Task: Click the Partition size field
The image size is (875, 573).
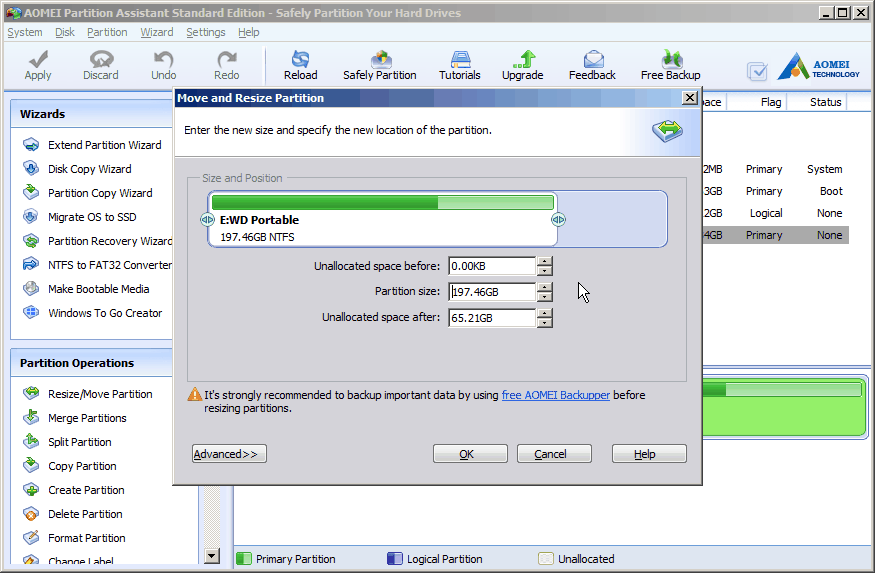Action: (492, 292)
